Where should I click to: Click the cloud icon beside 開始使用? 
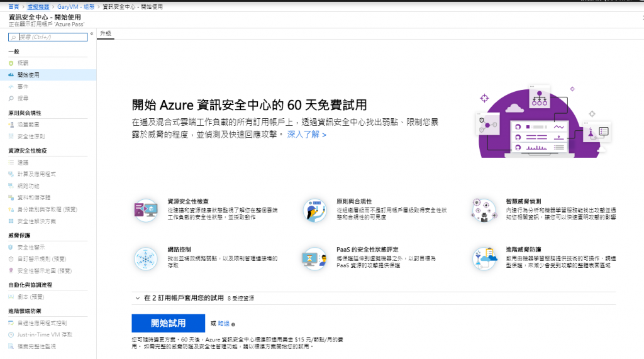11,75
